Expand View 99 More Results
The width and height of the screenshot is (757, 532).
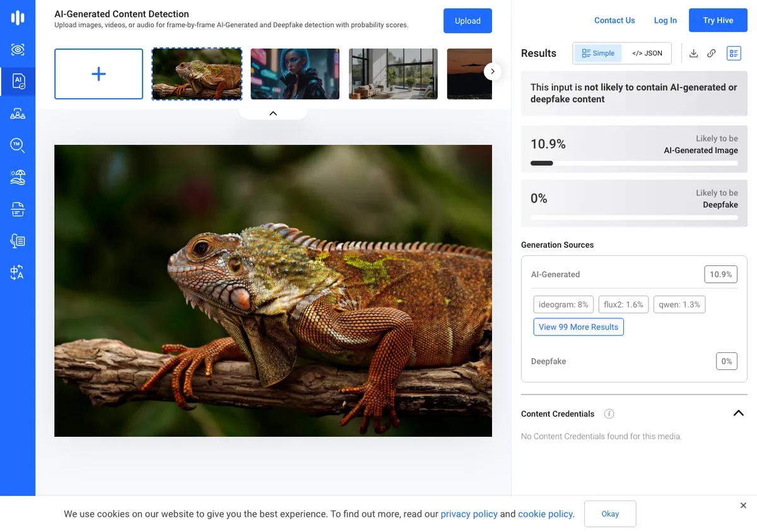[578, 327]
